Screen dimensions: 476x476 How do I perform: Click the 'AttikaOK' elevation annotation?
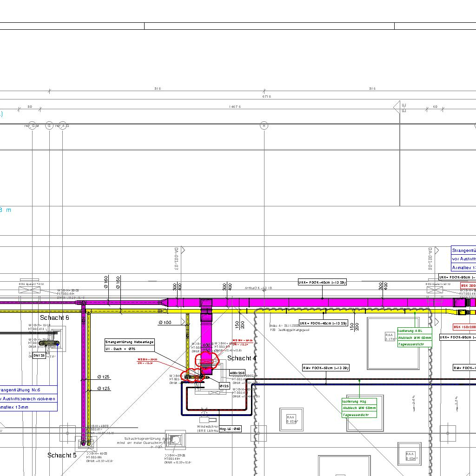coord(258,288)
